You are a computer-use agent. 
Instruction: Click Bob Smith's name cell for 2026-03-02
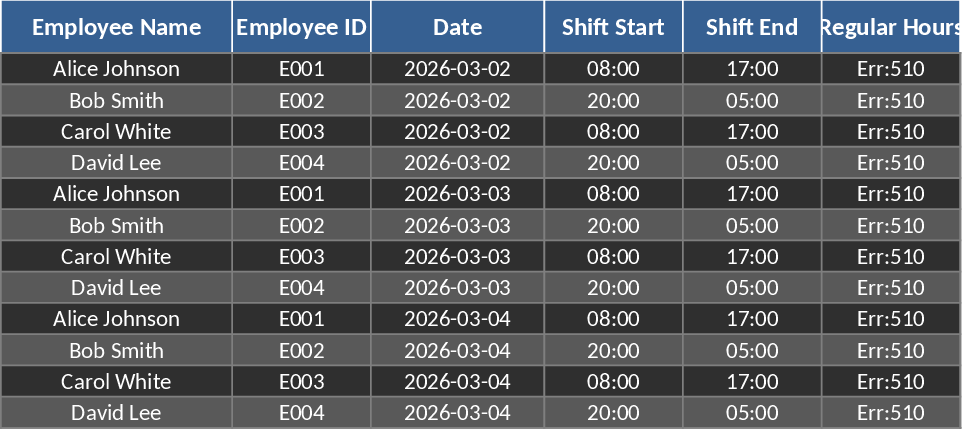[116, 100]
